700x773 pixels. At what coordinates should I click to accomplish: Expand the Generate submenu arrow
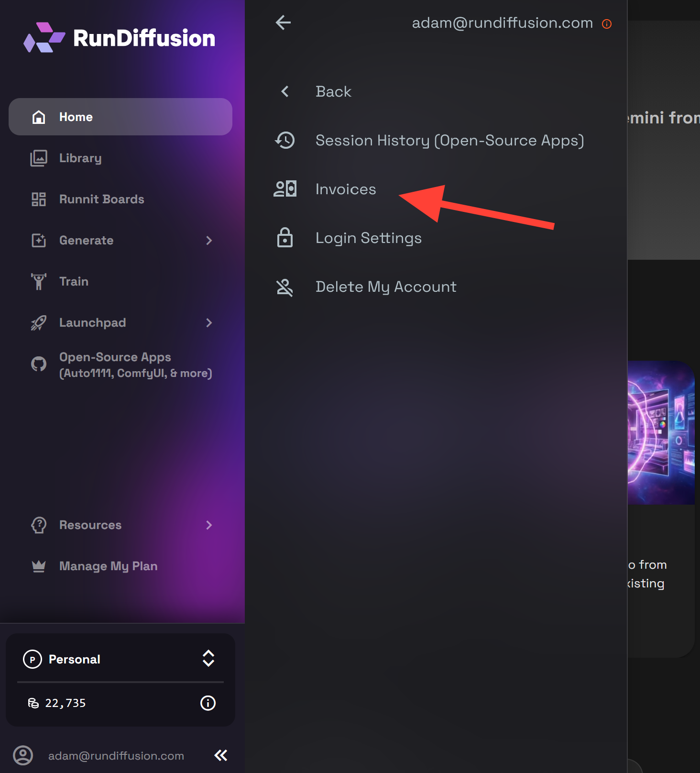click(209, 241)
